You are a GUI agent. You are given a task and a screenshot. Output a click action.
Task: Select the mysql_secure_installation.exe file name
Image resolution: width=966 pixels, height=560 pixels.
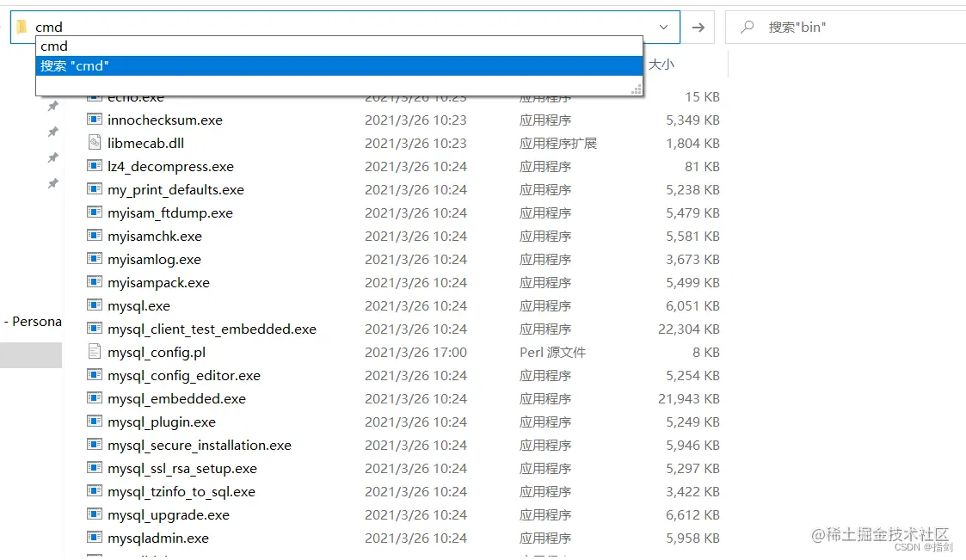tap(199, 445)
